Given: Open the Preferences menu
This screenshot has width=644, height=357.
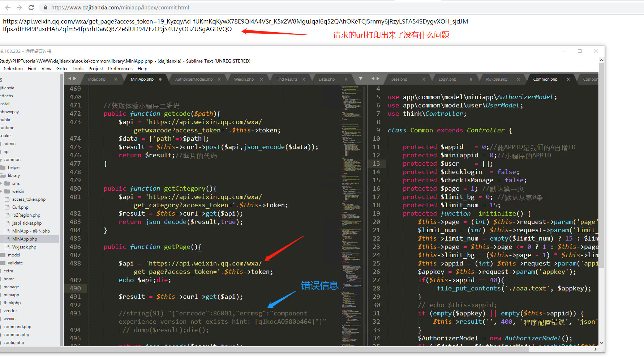Looking at the screenshot, I should [120, 69].
